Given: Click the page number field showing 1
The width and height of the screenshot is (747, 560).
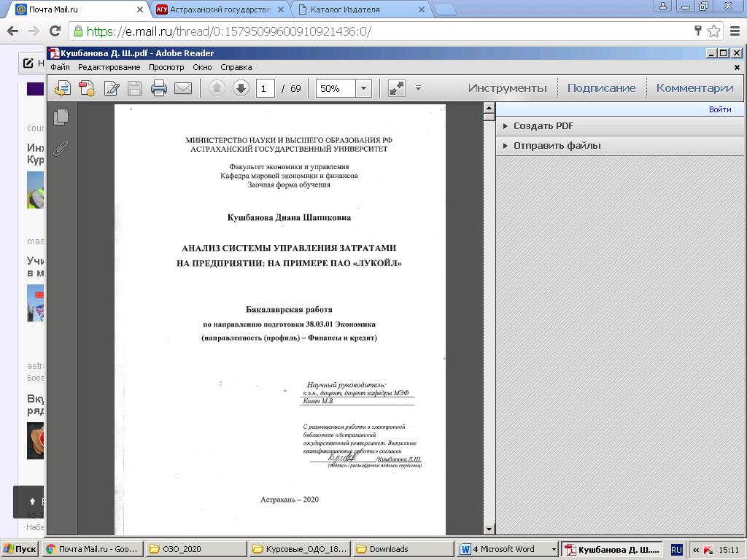Looking at the screenshot, I should click(266, 88).
